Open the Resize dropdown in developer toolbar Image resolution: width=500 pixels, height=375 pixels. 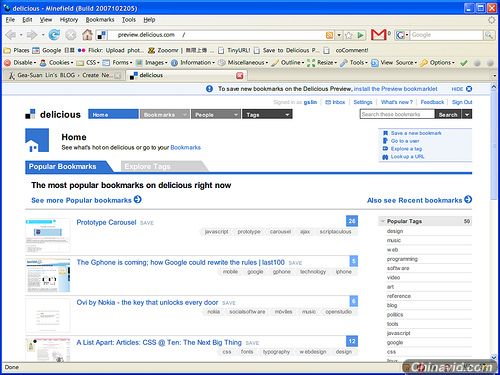pos(322,63)
